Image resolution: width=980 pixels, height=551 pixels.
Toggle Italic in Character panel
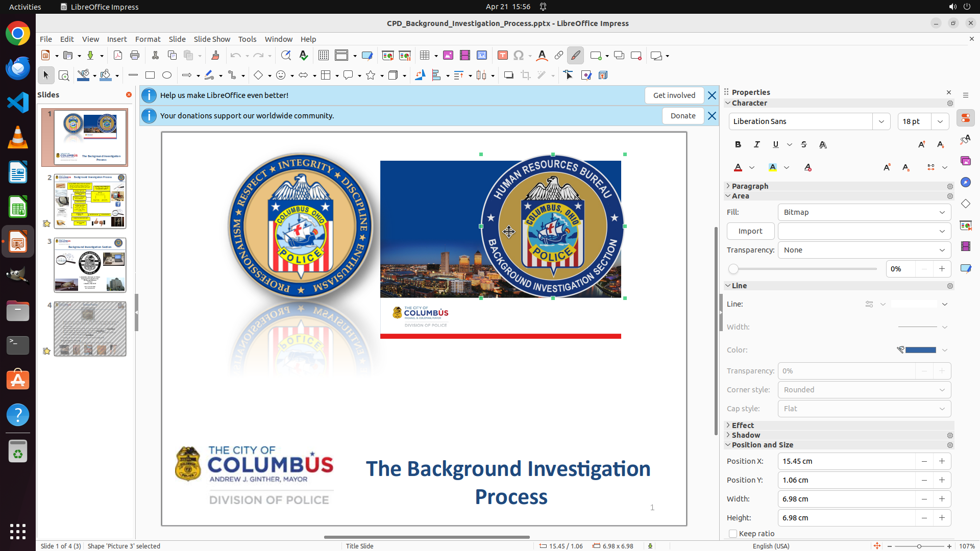pyautogui.click(x=757, y=145)
